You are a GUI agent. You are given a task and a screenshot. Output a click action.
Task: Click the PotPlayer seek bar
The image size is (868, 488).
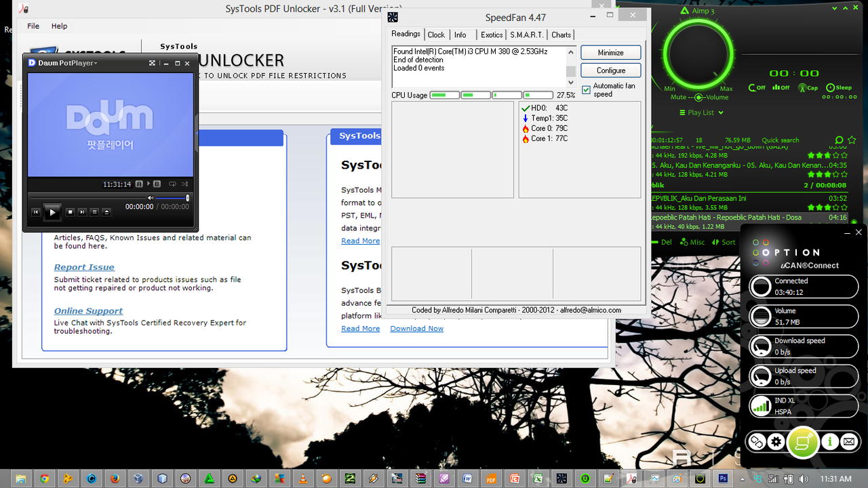tap(87, 197)
